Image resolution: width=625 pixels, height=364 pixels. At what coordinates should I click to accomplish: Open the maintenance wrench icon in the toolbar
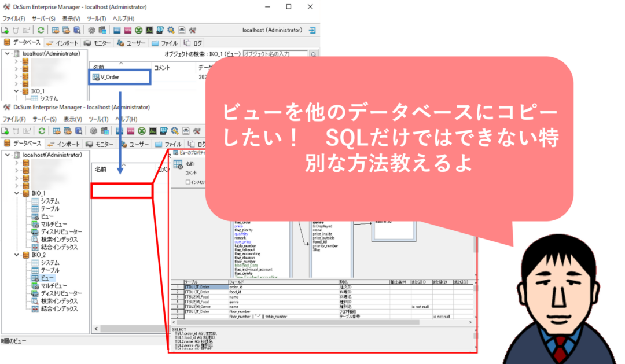coord(192,29)
